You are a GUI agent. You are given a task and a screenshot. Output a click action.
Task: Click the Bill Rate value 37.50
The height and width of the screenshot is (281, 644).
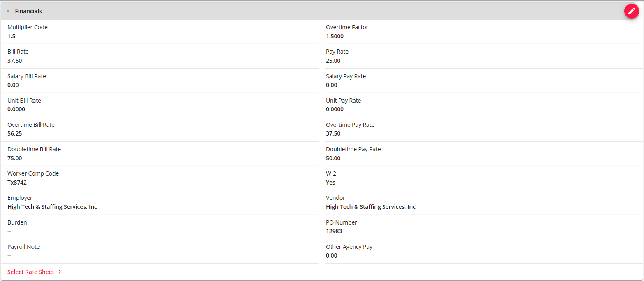pyautogui.click(x=15, y=61)
